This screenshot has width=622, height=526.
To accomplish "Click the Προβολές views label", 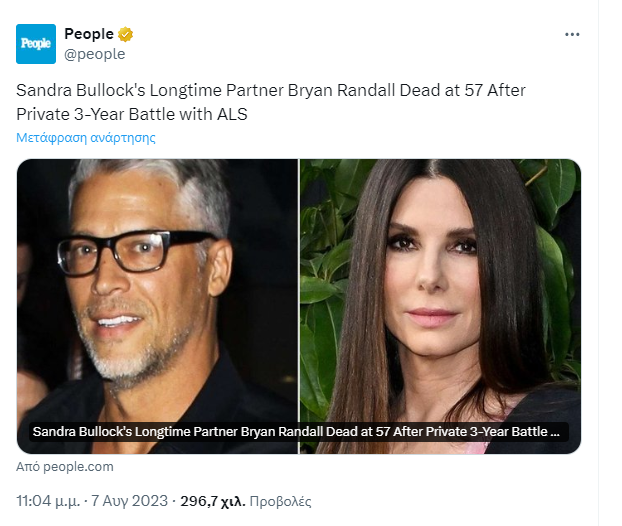I will pos(281,500).
